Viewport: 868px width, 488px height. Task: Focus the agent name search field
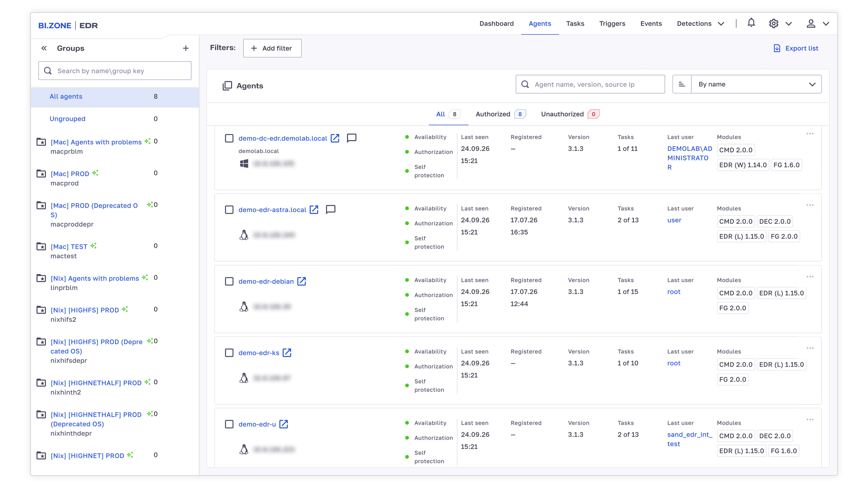[590, 84]
